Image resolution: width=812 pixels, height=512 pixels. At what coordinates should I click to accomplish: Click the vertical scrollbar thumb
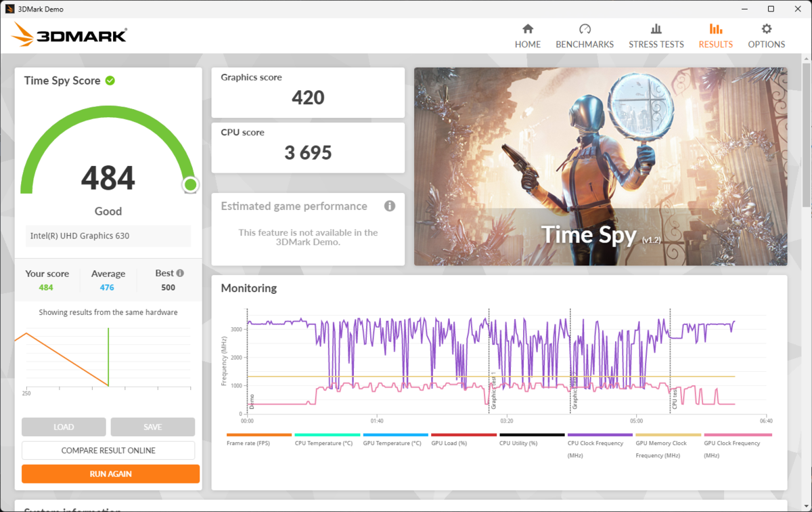tap(806, 135)
